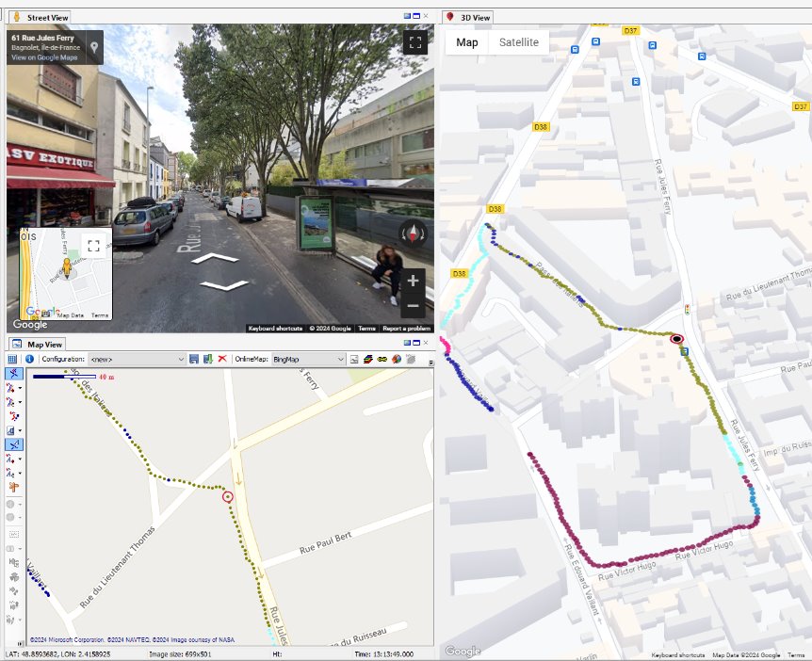Click the red position circle in the Map View
Viewport: 812px width, 661px height.
point(227,497)
